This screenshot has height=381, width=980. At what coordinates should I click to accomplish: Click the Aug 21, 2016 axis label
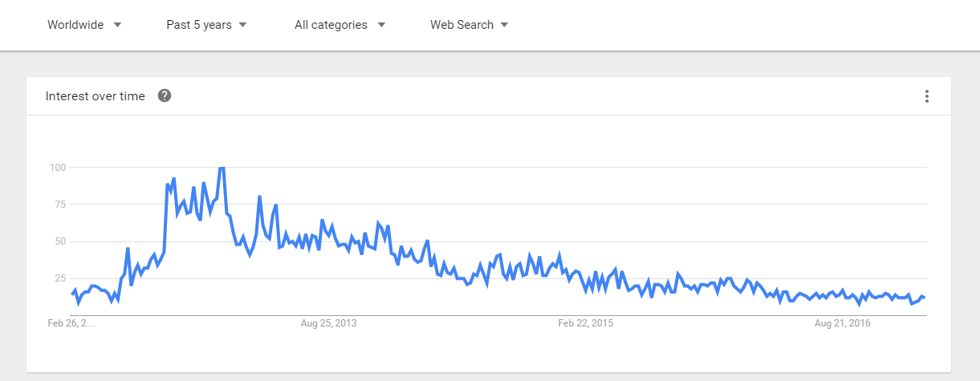(842, 323)
